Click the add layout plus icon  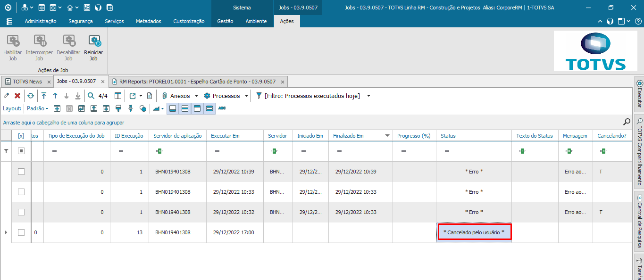click(x=57, y=108)
